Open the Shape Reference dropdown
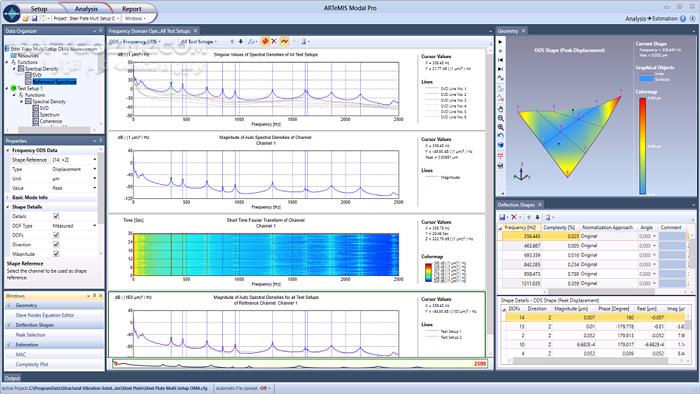 (x=95, y=160)
